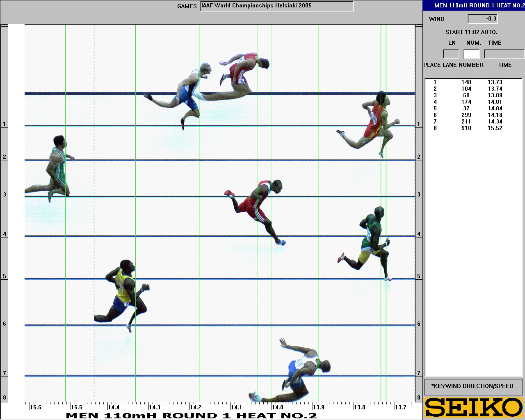Click the MEN 110mH blue title header
The image size is (525, 420).
[x=474, y=5]
